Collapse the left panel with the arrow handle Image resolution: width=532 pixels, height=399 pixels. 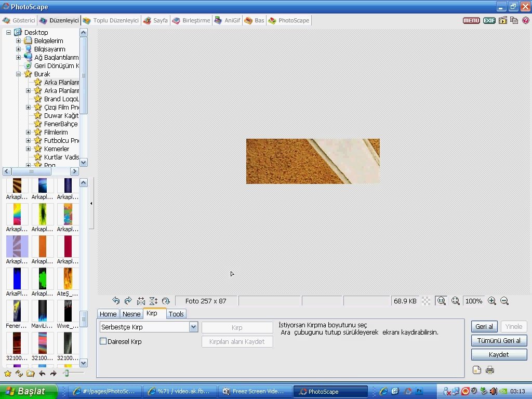(x=91, y=203)
